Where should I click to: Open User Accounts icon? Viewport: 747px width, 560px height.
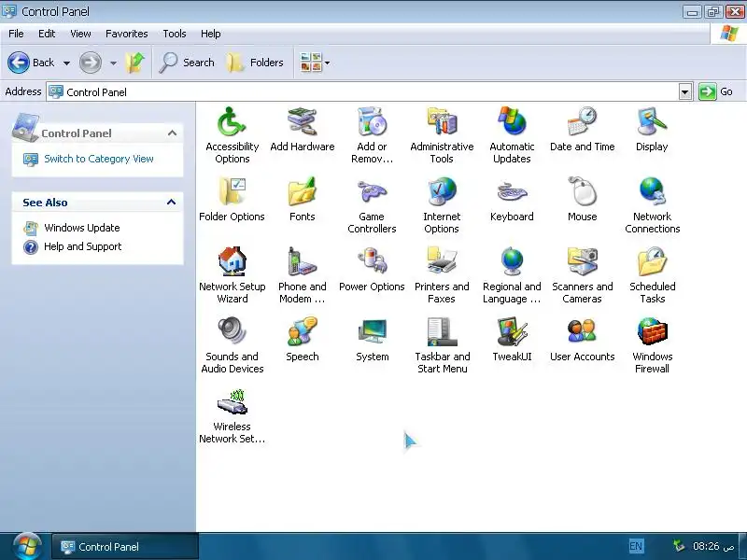(x=582, y=339)
